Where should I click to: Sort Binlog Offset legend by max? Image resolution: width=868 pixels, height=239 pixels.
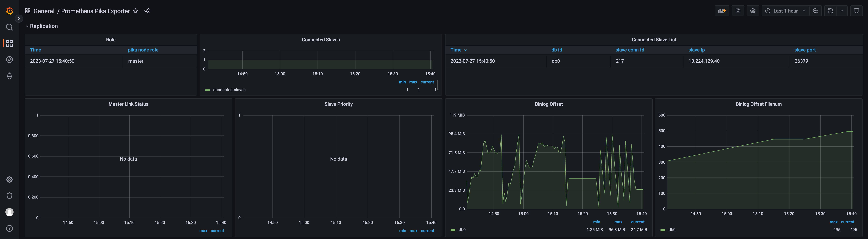(618, 222)
